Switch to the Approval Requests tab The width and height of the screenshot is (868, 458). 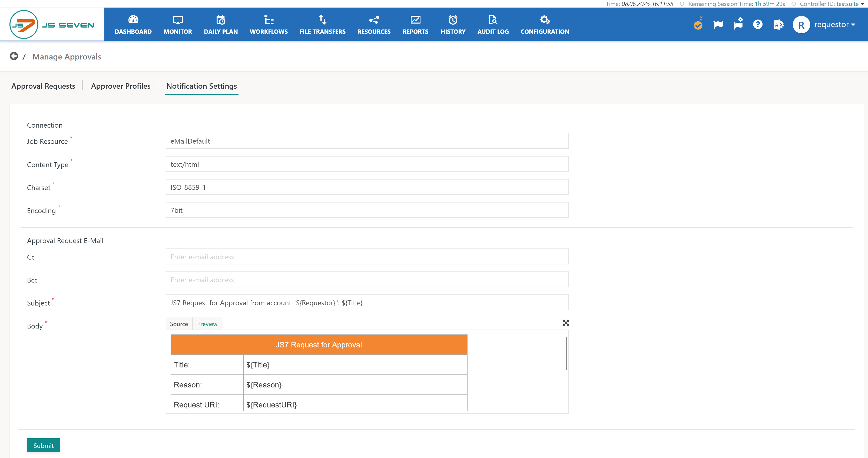point(43,86)
